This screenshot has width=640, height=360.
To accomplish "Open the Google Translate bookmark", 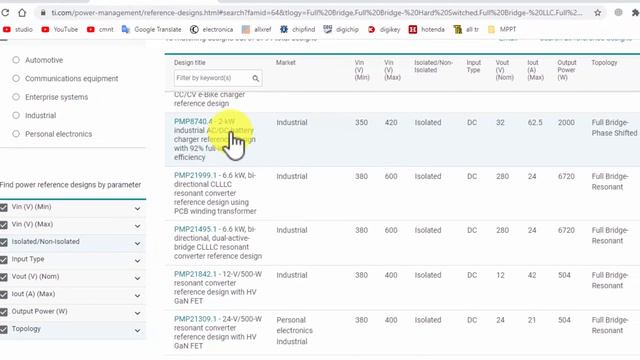I will point(151,29).
